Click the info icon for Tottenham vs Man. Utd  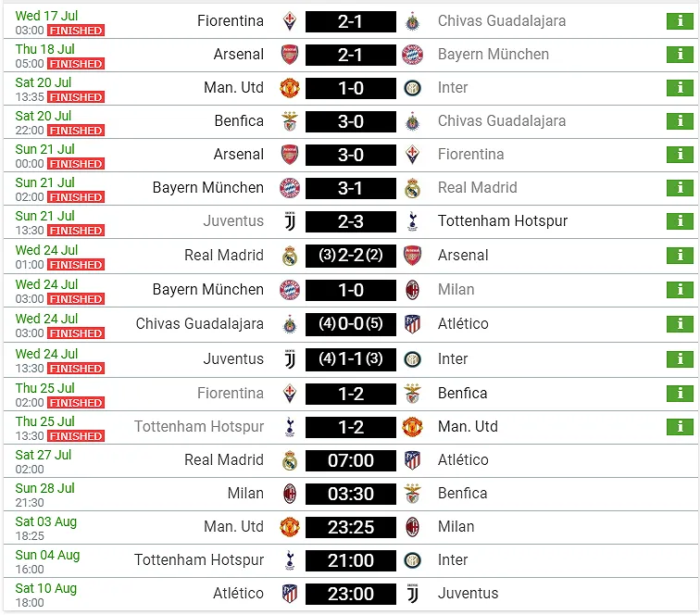[x=680, y=427]
